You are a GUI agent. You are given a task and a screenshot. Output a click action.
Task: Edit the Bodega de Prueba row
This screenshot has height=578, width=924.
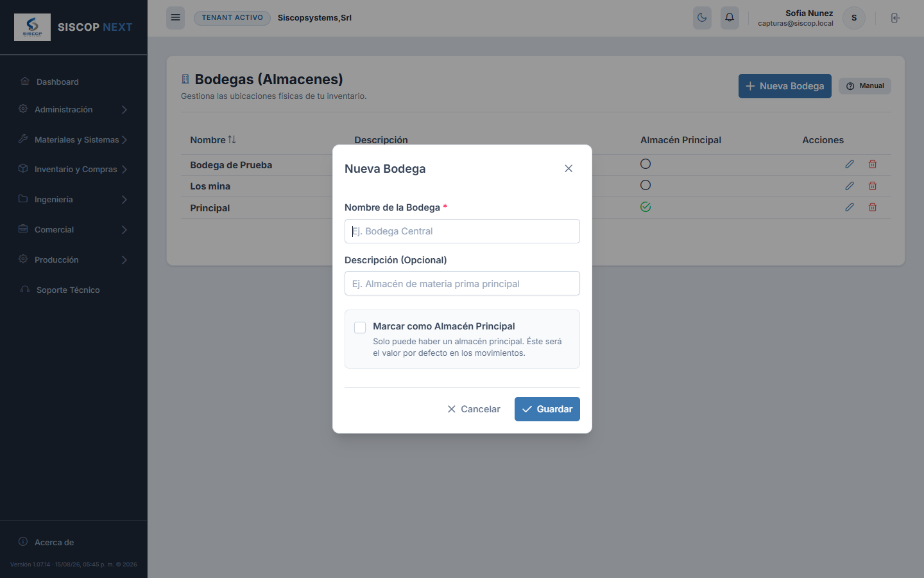[x=850, y=164]
